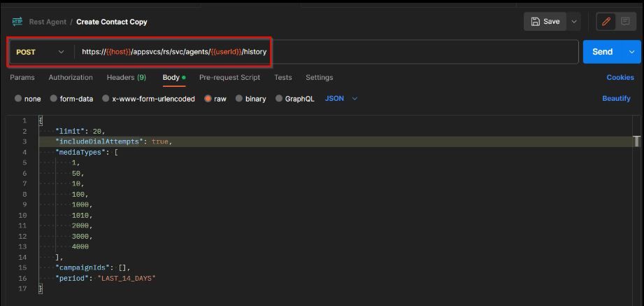Click the value 100 on line 8
644x306 pixels.
tap(78, 194)
